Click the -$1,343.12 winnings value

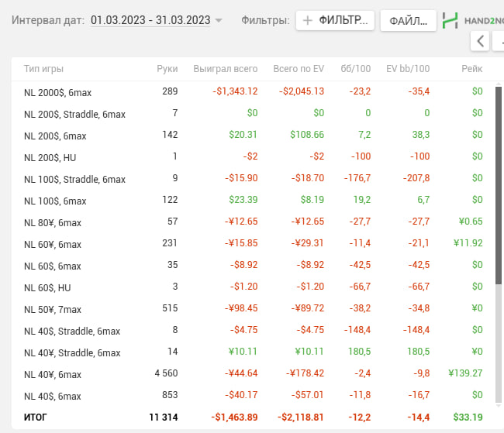[x=235, y=91]
